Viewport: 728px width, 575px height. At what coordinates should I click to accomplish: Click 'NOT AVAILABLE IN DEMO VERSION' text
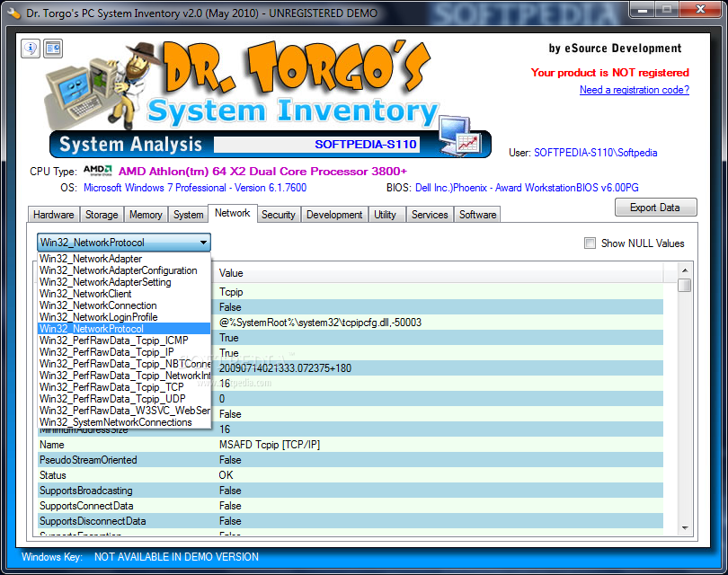176,557
